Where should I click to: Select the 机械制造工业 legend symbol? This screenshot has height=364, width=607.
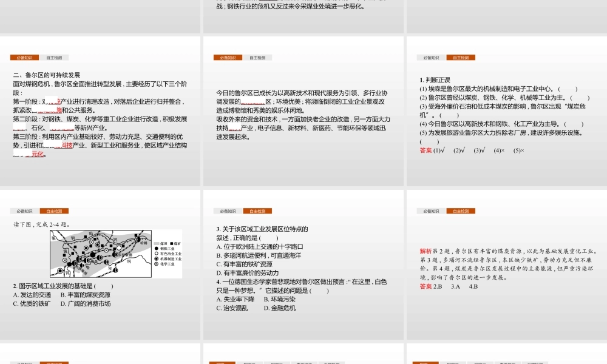point(156,258)
